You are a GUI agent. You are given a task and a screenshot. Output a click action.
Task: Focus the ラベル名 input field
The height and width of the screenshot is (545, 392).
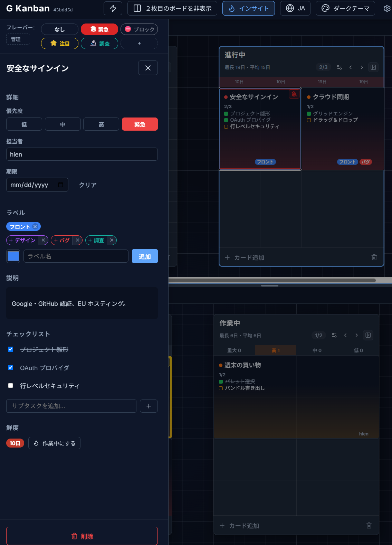pos(76,256)
